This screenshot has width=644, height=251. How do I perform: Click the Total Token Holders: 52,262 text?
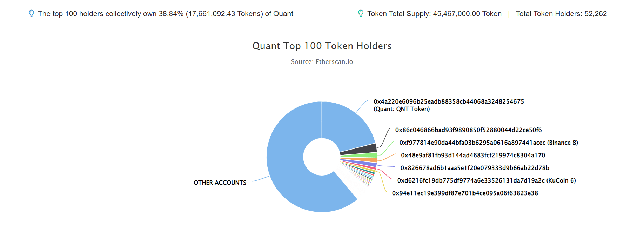point(561,14)
